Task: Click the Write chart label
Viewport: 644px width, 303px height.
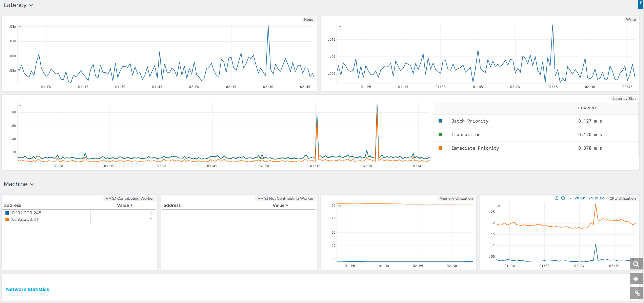Action: point(631,19)
